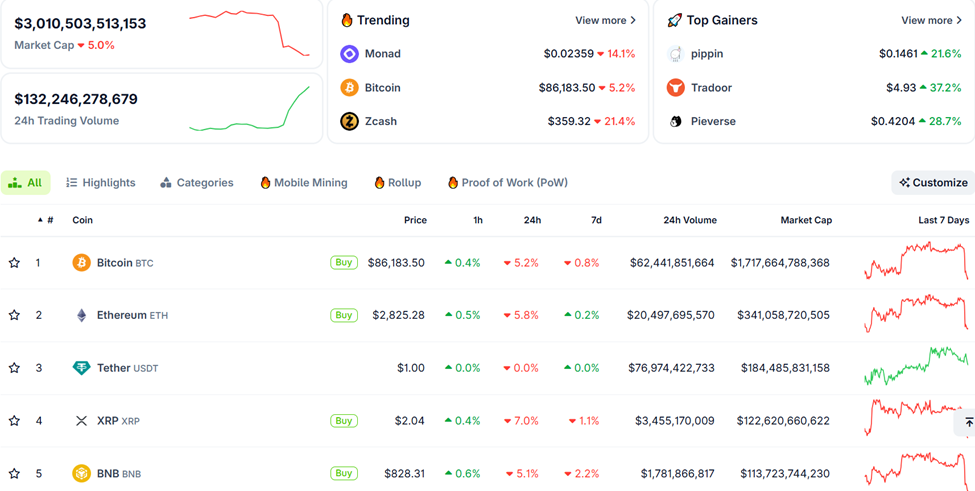Switch to the Highlights tab
The image size is (975, 491).
click(100, 183)
